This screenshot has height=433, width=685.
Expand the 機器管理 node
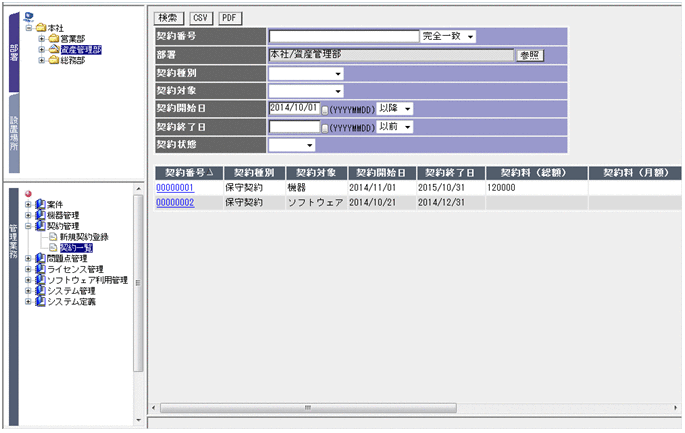[x=28, y=215]
